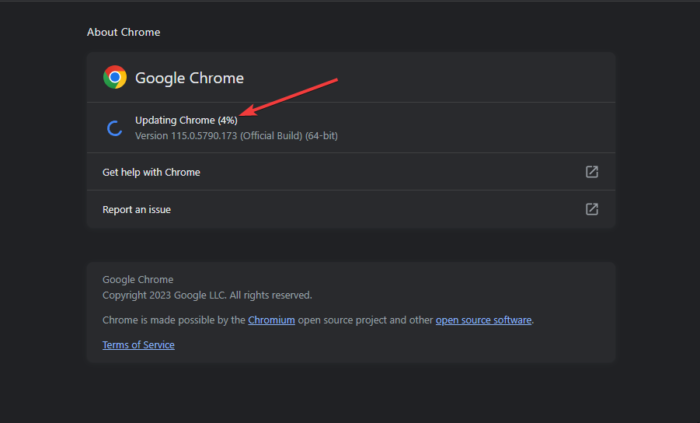The width and height of the screenshot is (700, 423).
Task: Open external link icon for Get help
Action: click(x=592, y=172)
